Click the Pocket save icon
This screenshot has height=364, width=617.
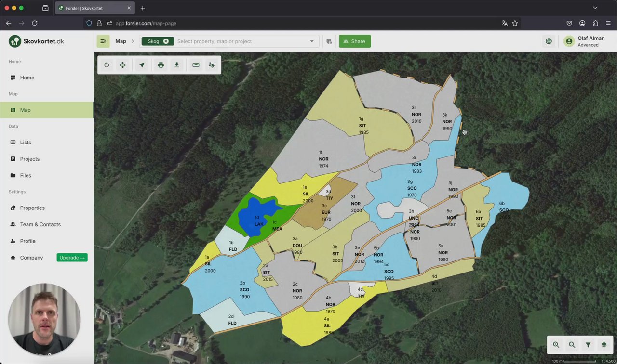(569, 23)
